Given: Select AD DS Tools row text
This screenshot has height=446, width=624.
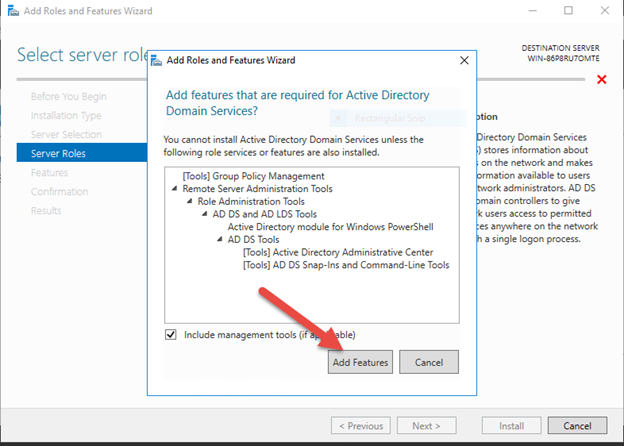Looking at the screenshot, I should [254, 240].
